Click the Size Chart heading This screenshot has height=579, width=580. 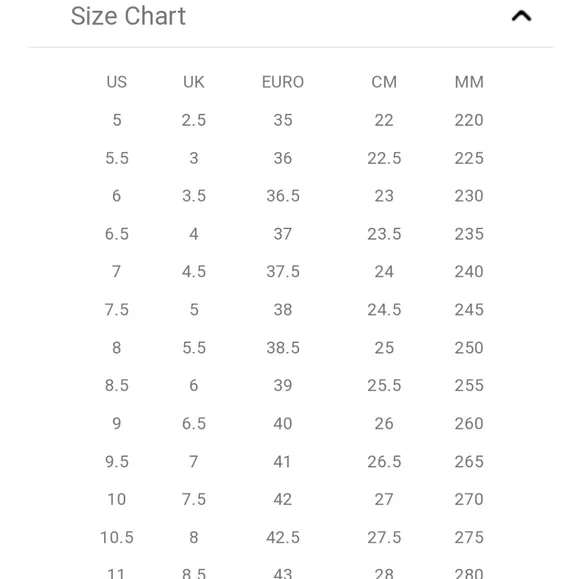[x=128, y=16]
